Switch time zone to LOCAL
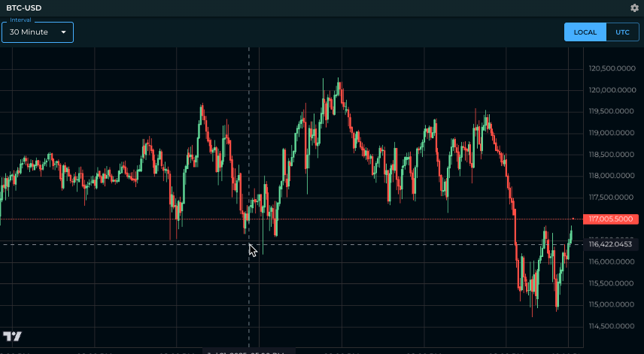The width and height of the screenshot is (644, 354). (585, 32)
